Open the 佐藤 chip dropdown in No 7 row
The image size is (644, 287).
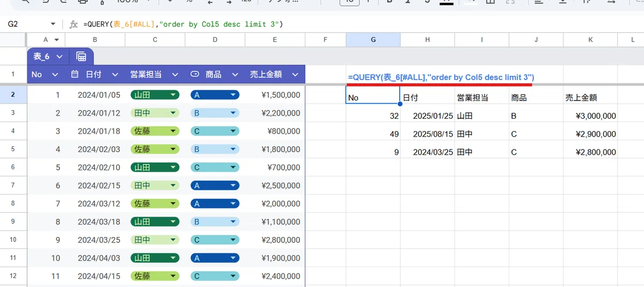[x=173, y=204]
